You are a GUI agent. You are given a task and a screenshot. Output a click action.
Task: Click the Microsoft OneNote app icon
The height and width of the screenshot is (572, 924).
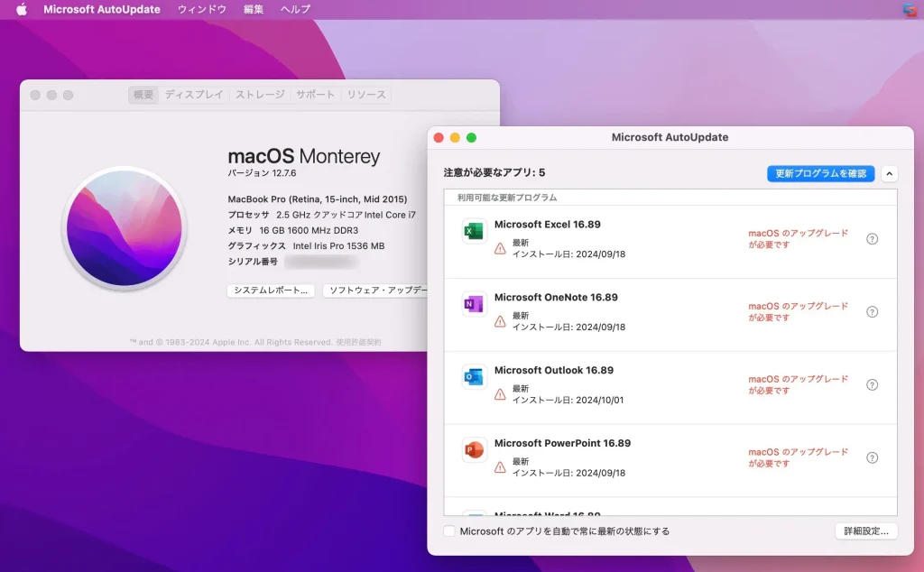point(474,304)
